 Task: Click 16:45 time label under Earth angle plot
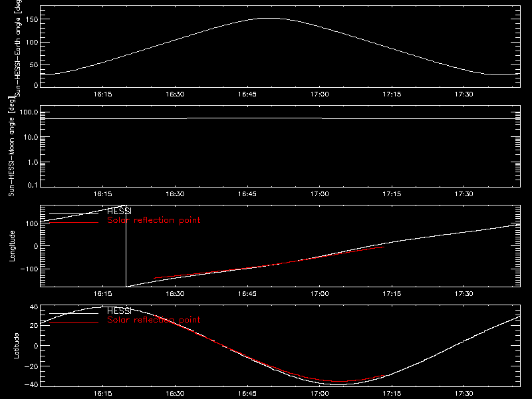[x=247, y=94]
